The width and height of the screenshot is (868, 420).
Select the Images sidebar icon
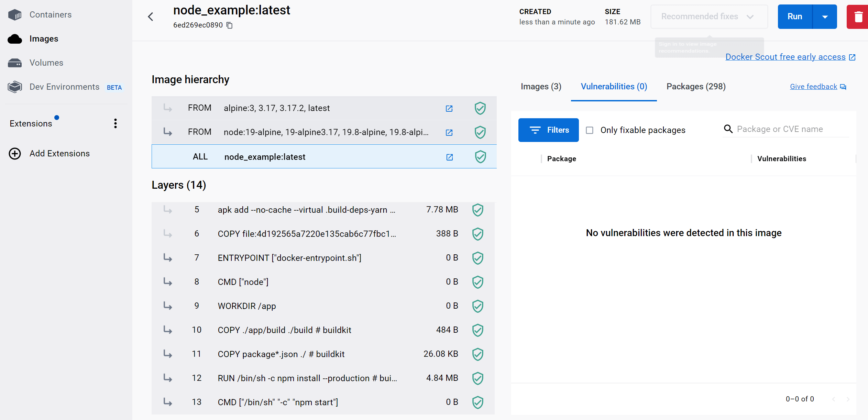point(15,39)
